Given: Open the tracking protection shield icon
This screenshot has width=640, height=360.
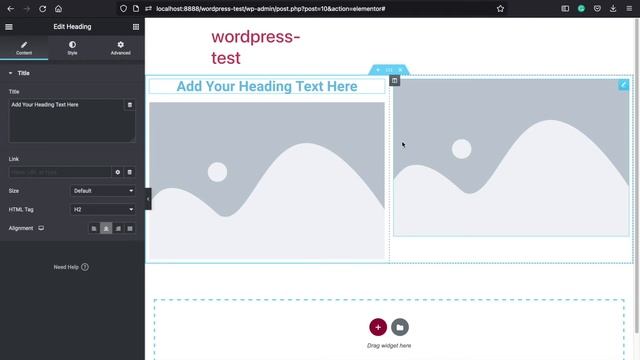Looking at the screenshot, I should (123, 9).
